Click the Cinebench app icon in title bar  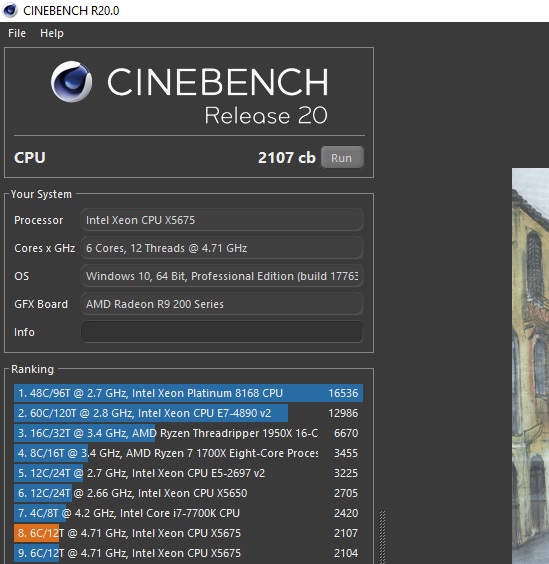pyautogui.click(x=10, y=10)
